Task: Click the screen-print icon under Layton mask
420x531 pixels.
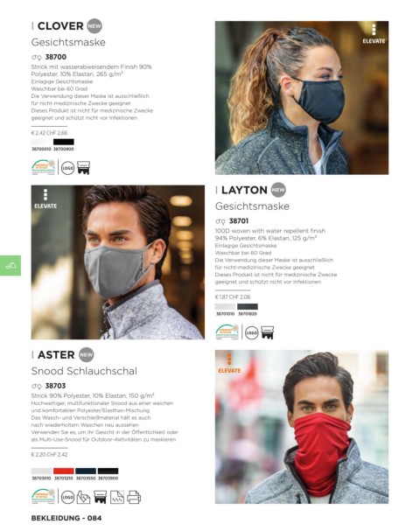Action: [267, 332]
